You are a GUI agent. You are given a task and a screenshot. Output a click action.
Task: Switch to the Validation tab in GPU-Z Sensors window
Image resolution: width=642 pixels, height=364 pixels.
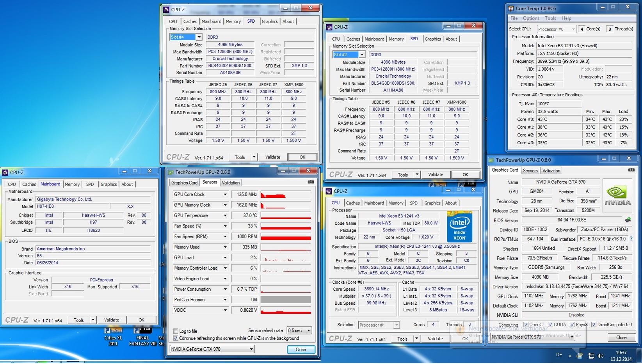(231, 183)
